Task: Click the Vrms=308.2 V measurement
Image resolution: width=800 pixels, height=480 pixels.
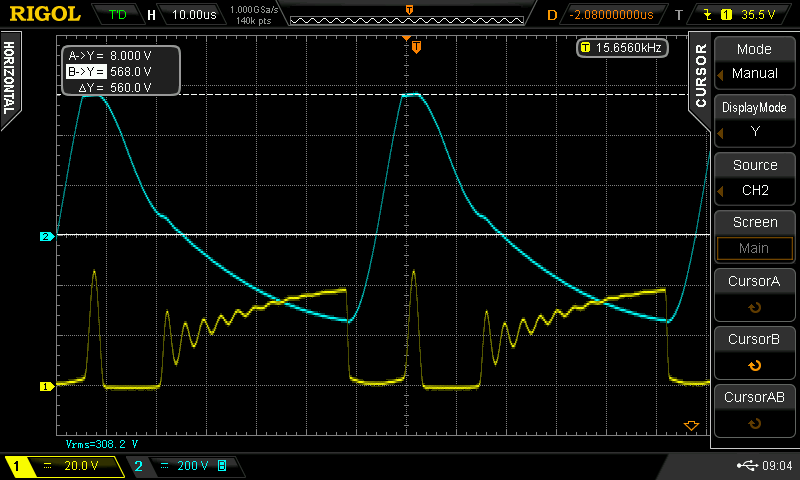Action: tap(102, 444)
